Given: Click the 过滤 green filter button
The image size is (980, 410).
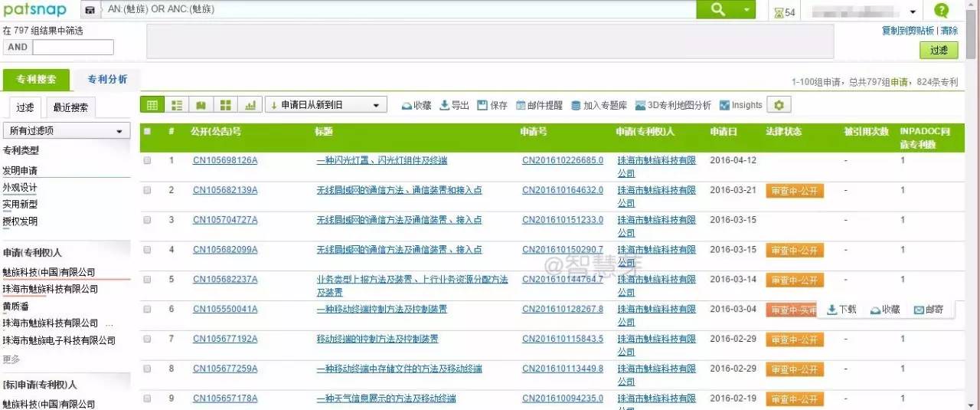Looking at the screenshot, I should 939,50.
